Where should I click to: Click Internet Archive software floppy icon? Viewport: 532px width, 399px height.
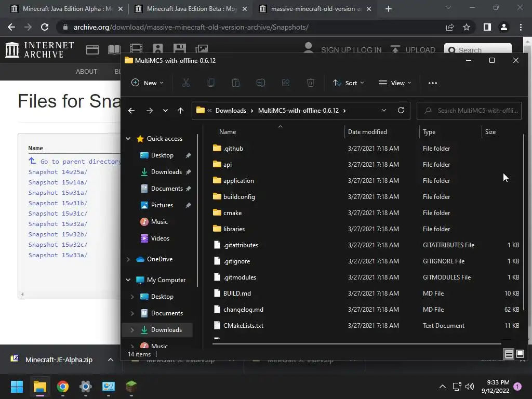pos(179,49)
